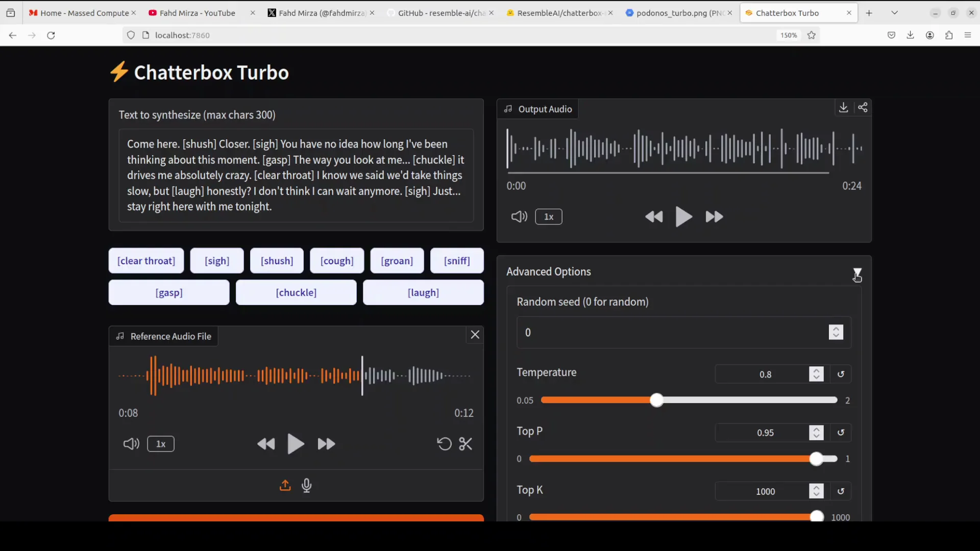980x551 pixels.
Task: Trim the reference audio with scissors tool
Action: pyautogui.click(x=465, y=444)
